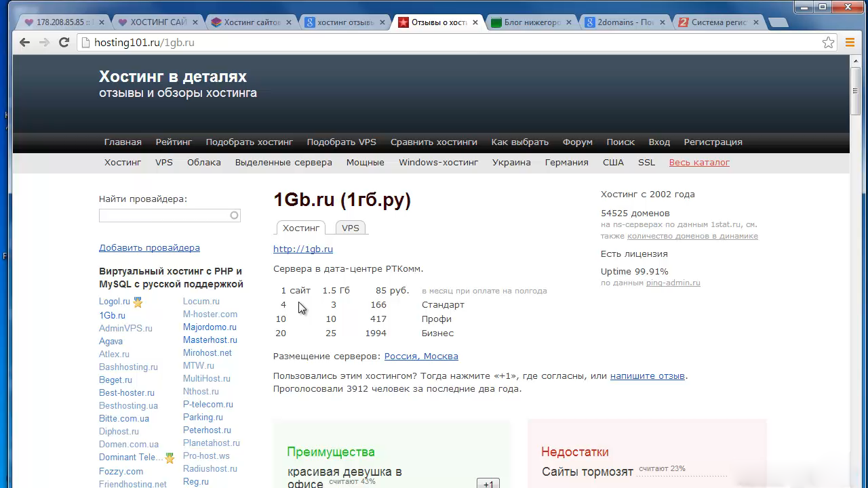Click the 'Добавить провайдера' link
Screen dimensions: 868x488
[x=149, y=248]
